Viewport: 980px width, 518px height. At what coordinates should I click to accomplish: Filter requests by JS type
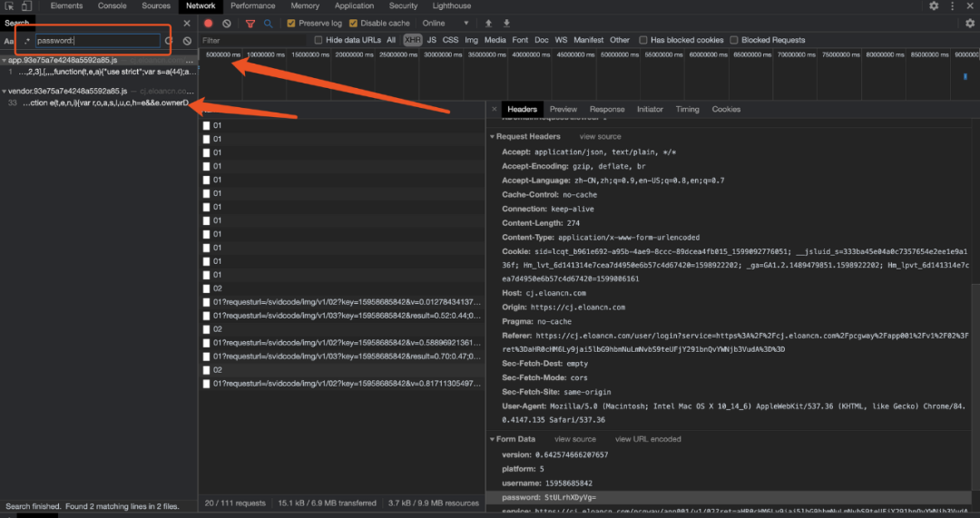click(431, 40)
